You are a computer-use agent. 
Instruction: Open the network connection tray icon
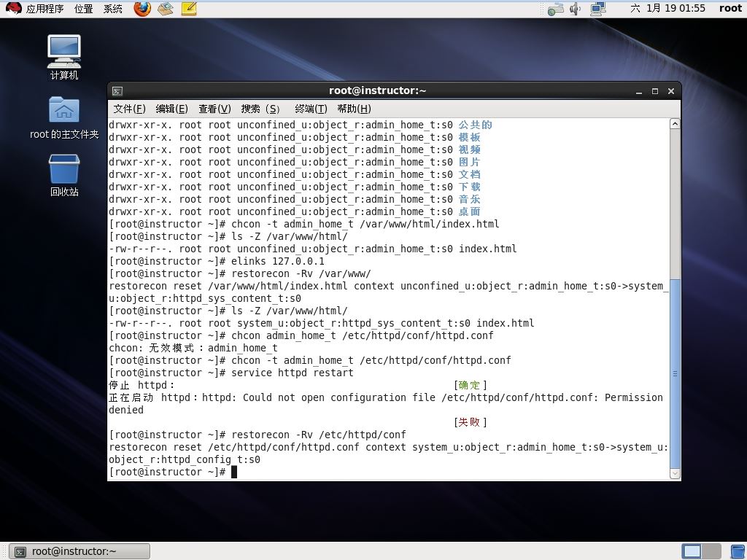point(598,9)
